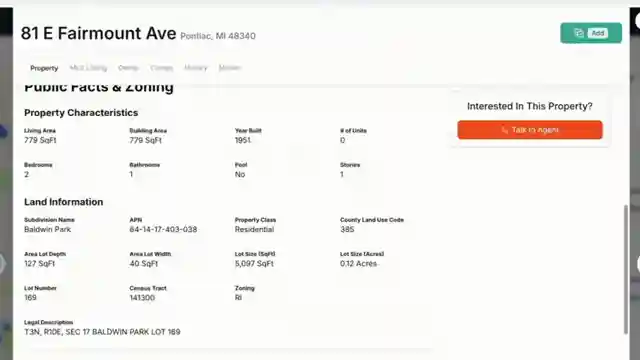Image resolution: width=640 pixels, height=360 pixels.
Task: Click the subdivision name Baldwin Park
Action: [x=47, y=229]
